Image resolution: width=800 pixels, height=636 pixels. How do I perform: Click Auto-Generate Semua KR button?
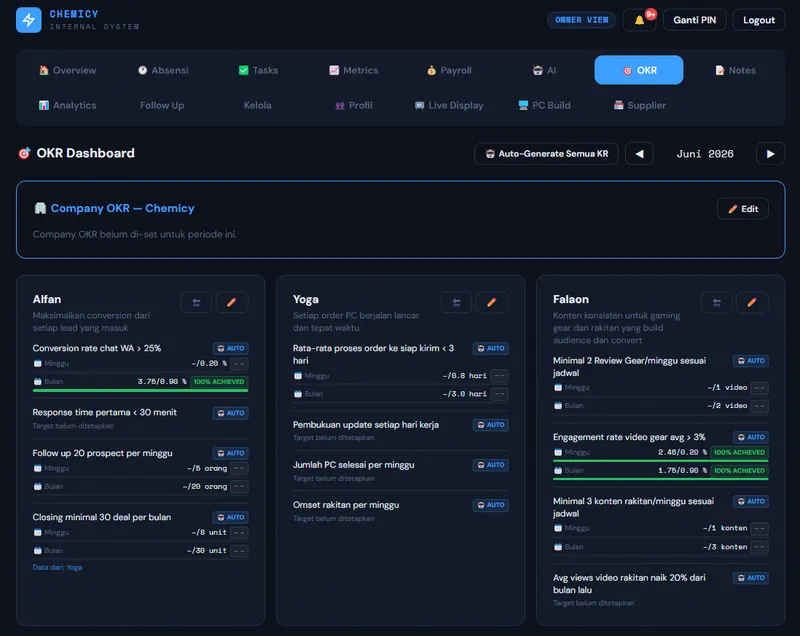[546, 154]
